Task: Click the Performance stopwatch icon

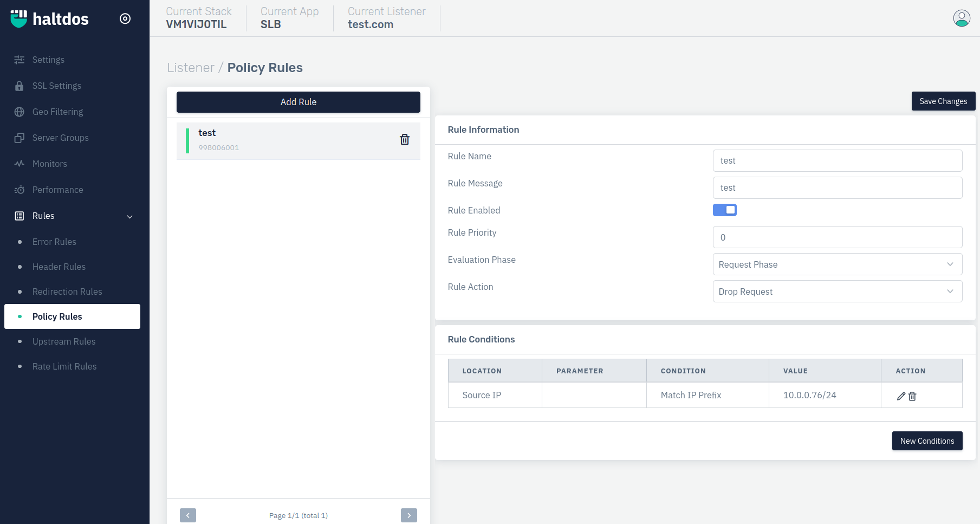Action: [20, 190]
